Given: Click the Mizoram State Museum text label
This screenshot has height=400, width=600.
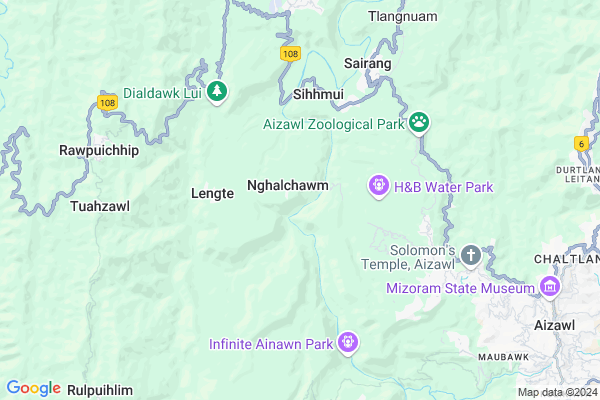Looking at the screenshot, I should (460, 288).
